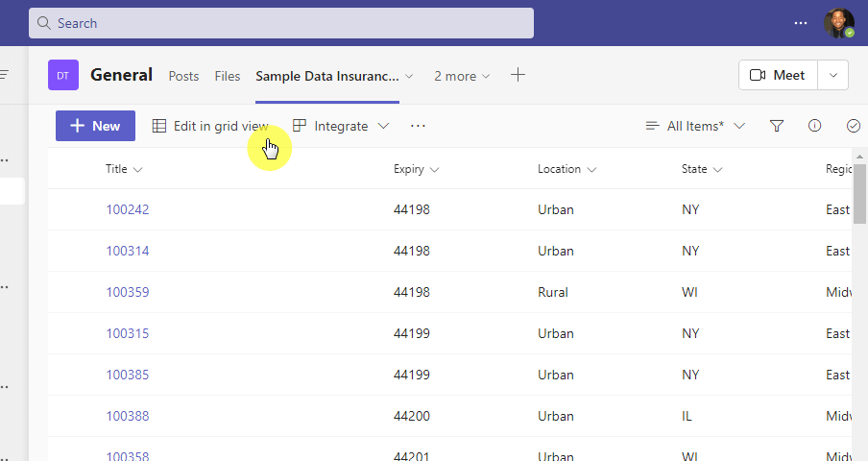
Task: Open the All Items view switcher
Action: tap(695, 126)
